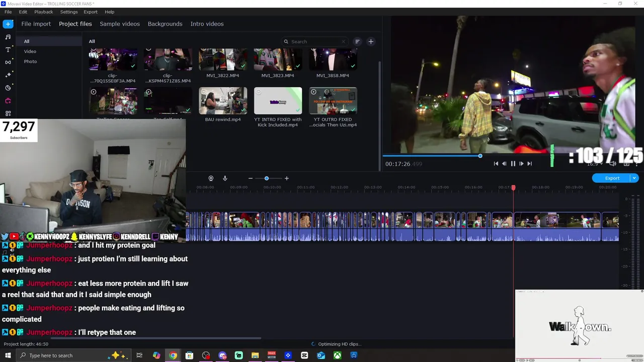Image resolution: width=644 pixels, height=362 pixels.
Task: Select clip ending 70Q15SE0F3A.MP4
Action: pos(113,59)
